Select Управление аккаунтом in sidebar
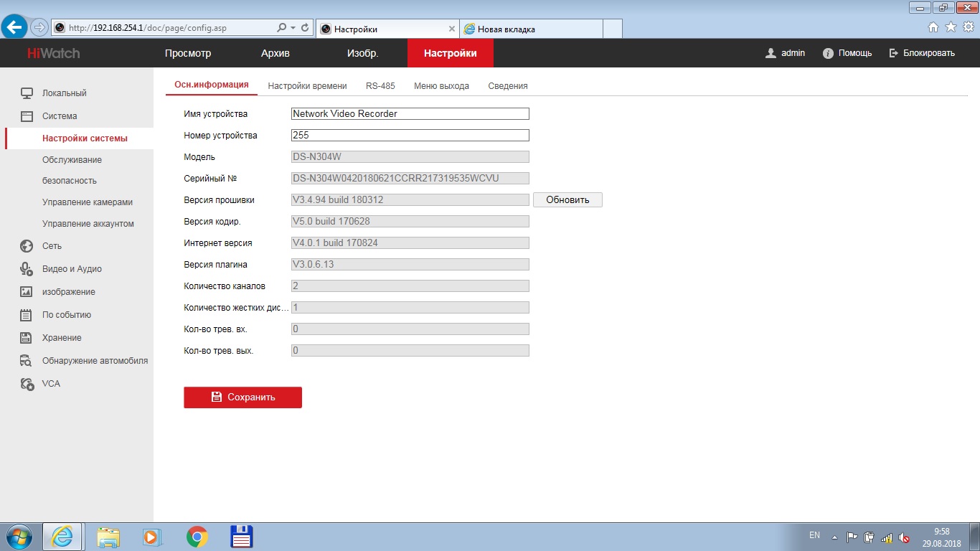980x551 pixels. click(88, 224)
